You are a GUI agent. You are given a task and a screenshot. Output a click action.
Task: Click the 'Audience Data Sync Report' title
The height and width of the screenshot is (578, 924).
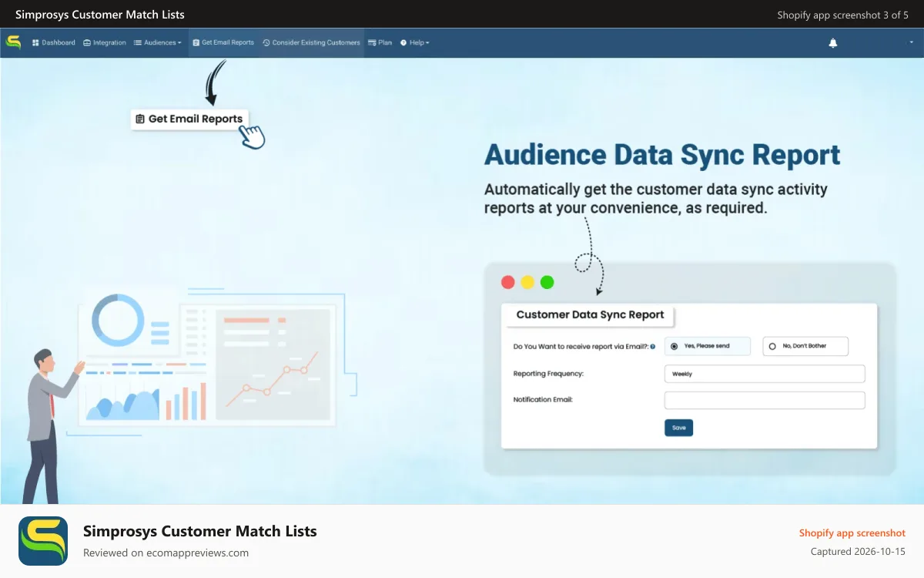(662, 155)
